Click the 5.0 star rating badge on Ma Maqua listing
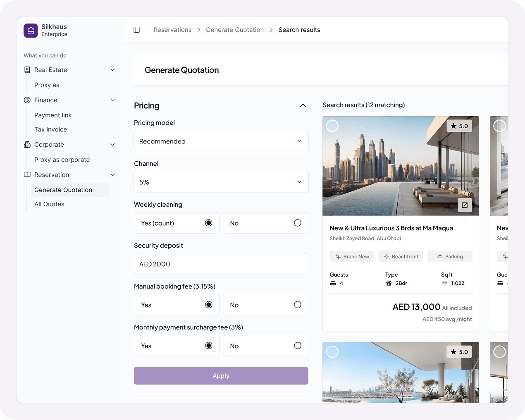525x420 pixels. click(x=459, y=126)
